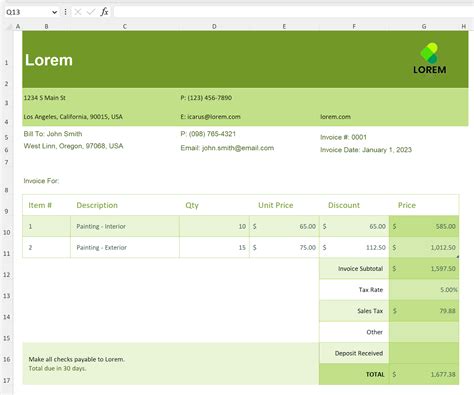Click the icarus@lorem.com email cell
474x395 pixels.
coord(210,117)
